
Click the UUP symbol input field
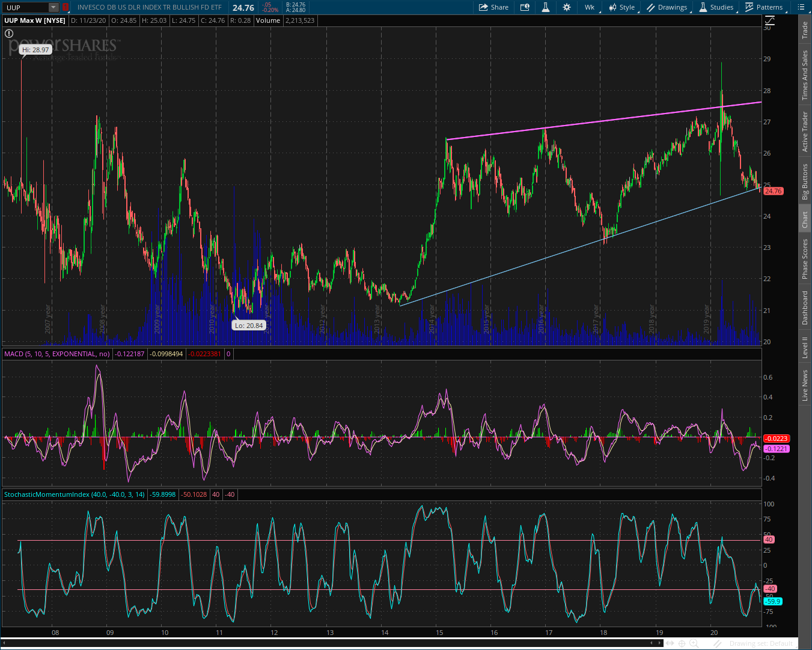pos(25,7)
